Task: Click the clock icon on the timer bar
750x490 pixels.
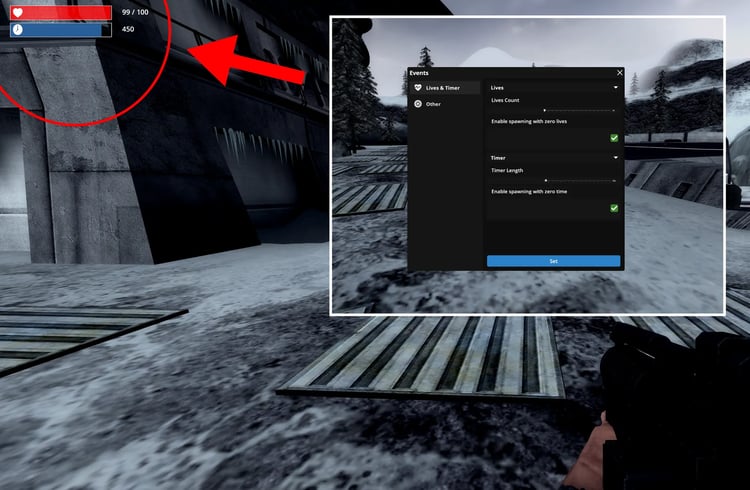Action: (18, 30)
